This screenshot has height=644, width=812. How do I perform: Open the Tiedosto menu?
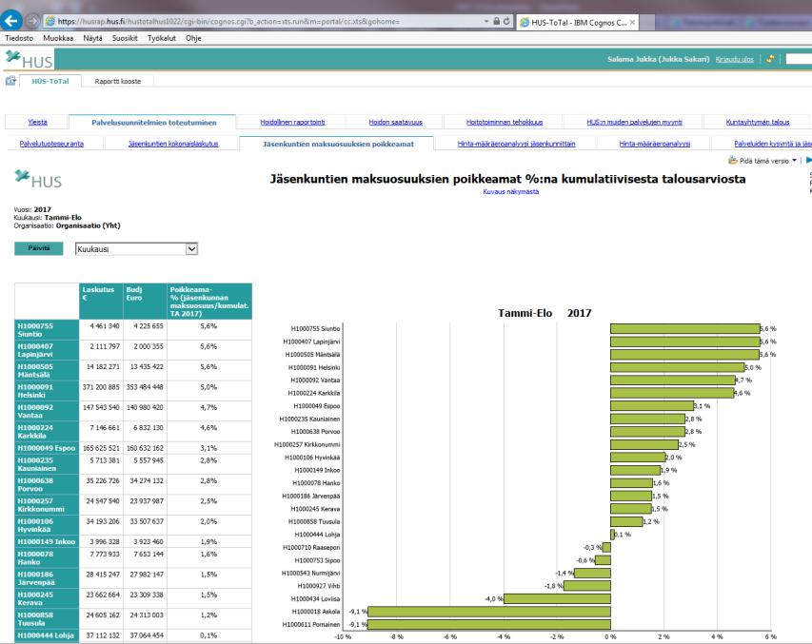point(19,38)
